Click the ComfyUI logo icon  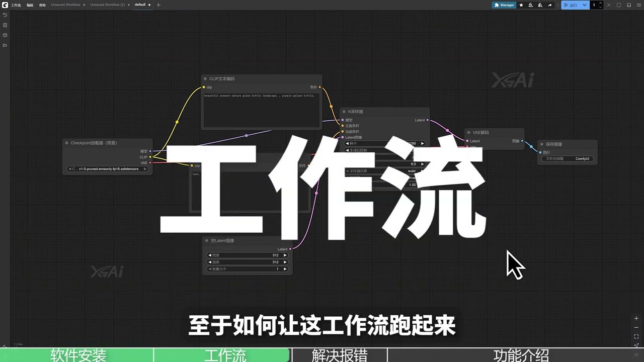[5, 5]
